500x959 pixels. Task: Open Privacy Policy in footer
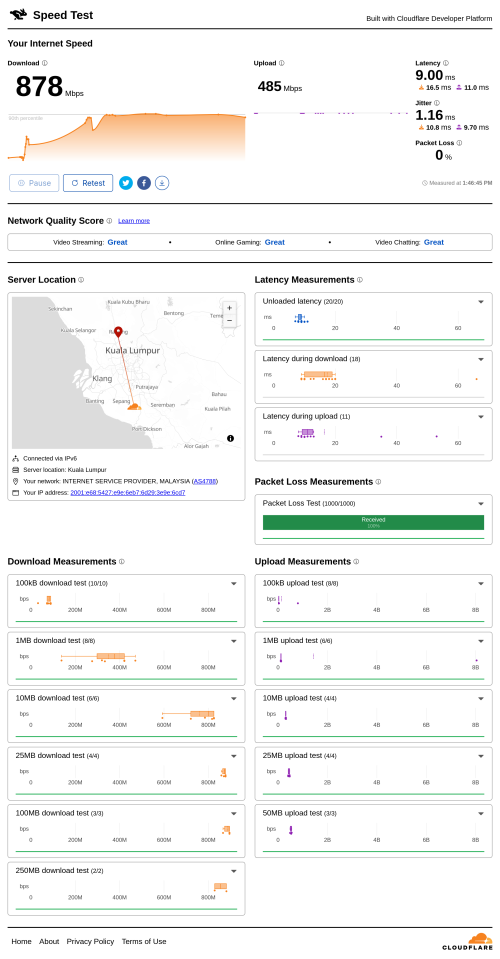90,941
